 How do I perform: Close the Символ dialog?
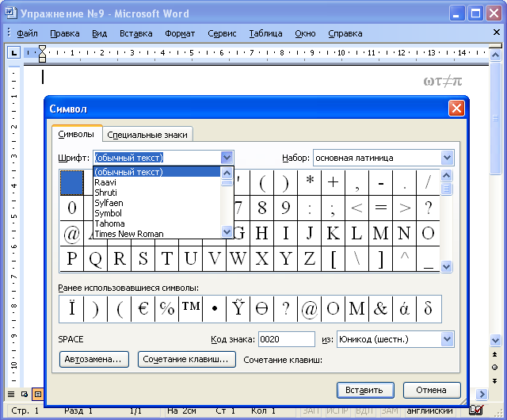click(456, 109)
